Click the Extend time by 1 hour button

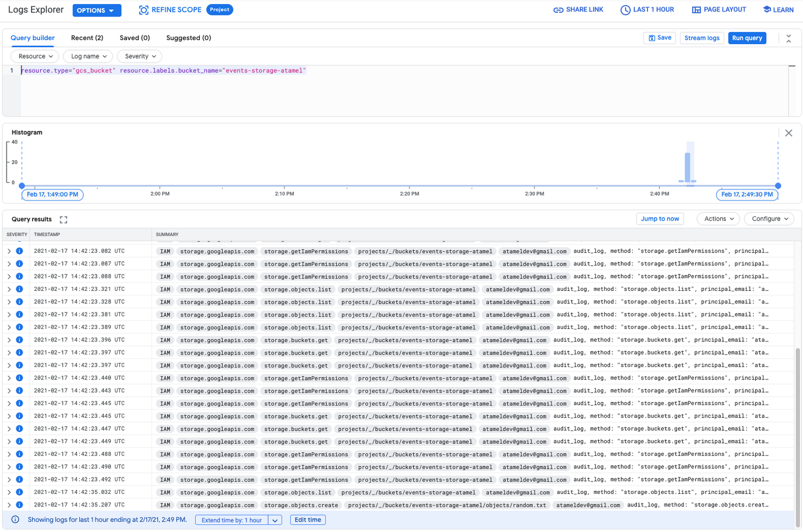232,520
